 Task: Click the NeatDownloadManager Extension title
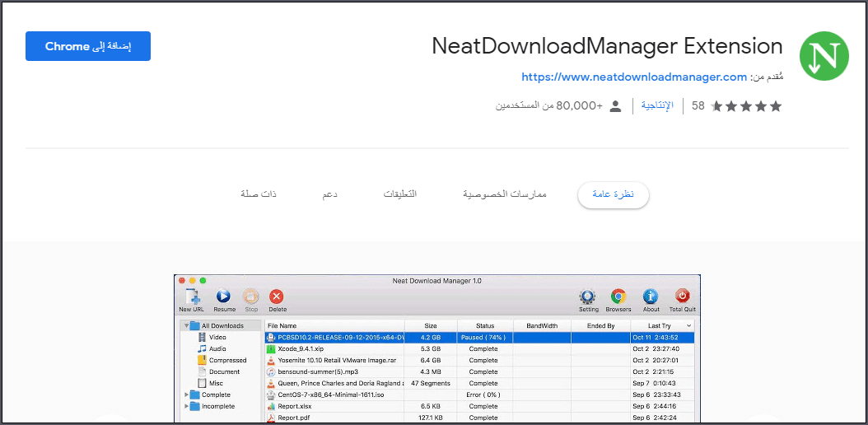(607, 46)
